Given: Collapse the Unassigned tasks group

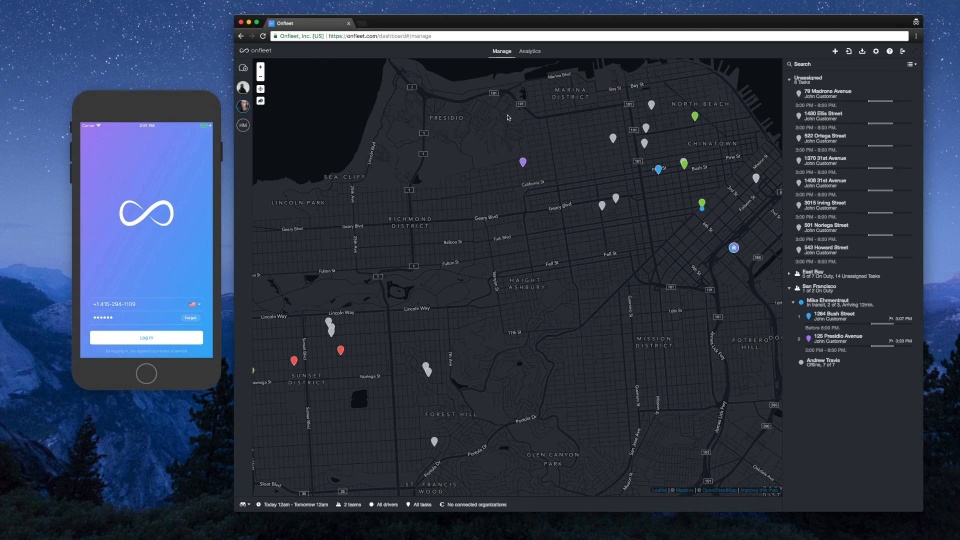Looking at the screenshot, I should [x=789, y=78].
